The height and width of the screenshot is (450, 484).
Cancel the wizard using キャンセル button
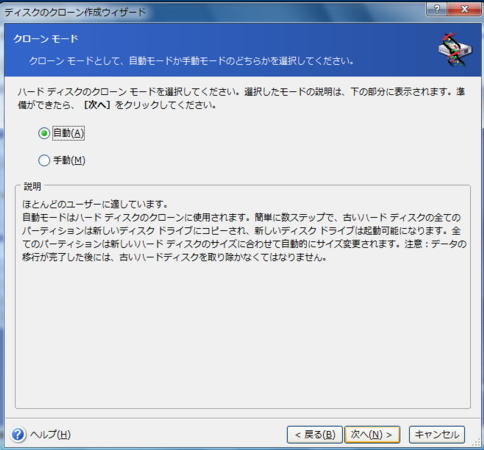(437, 435)
